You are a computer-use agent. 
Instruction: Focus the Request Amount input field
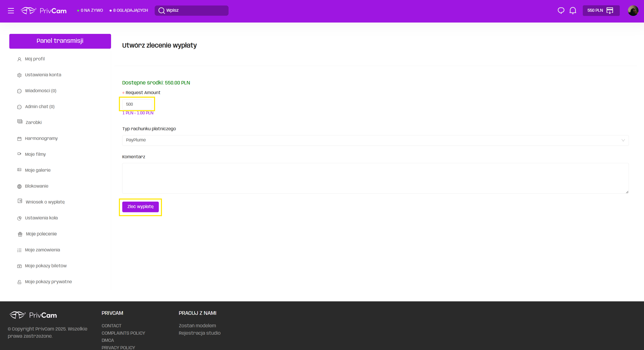click(137, 104)
